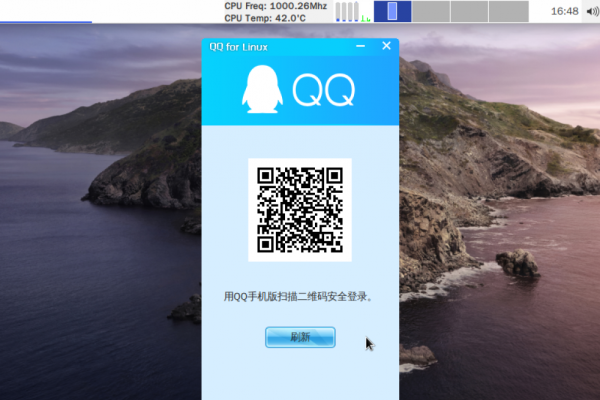Click the 刷新 refresh button

pyautogui.click(x=300, y=337)
